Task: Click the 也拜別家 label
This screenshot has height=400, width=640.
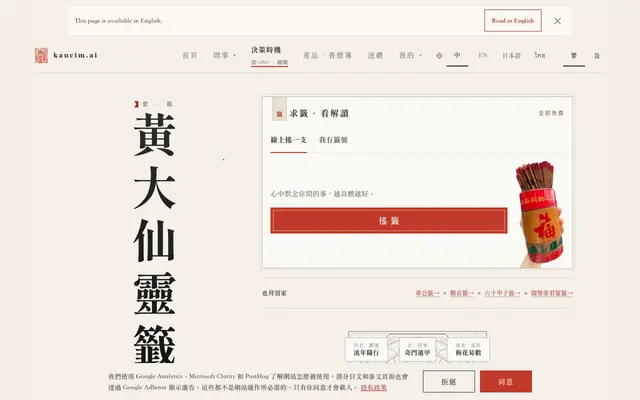Action: [274, 293]
